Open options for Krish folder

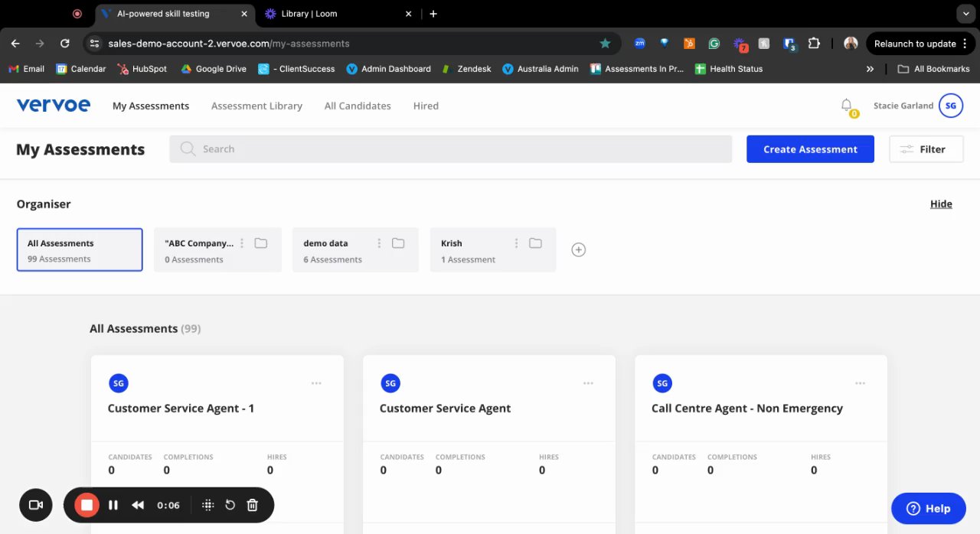click(516, 243)
